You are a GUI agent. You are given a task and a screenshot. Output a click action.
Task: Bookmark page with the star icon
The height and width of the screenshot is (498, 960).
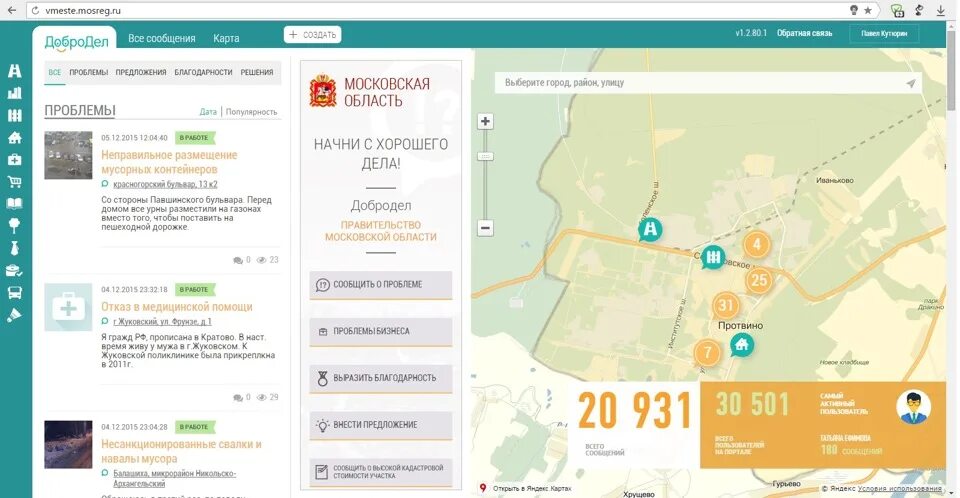868,10
